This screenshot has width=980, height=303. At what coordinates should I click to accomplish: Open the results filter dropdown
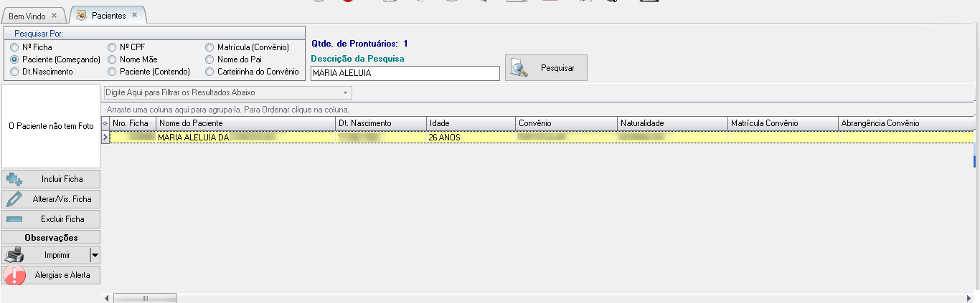(345, 93)
